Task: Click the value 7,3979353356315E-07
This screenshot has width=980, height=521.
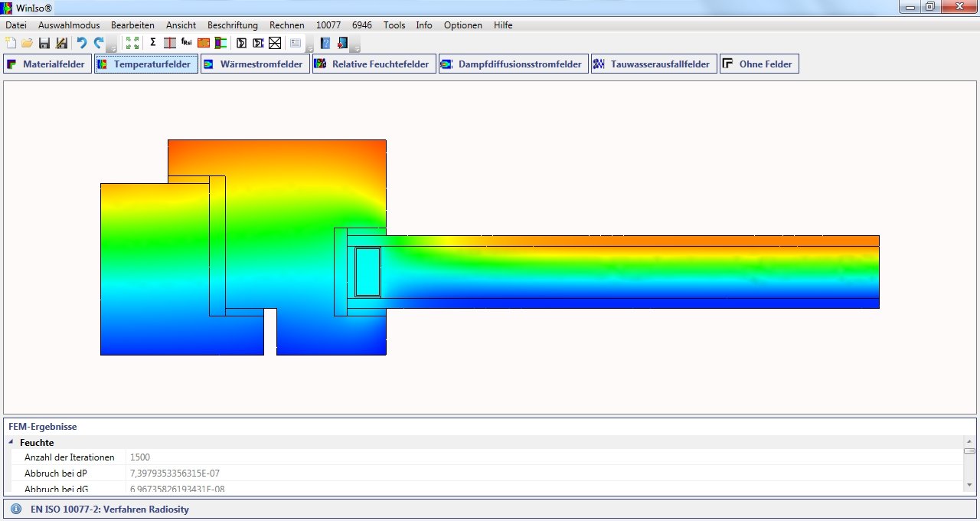Action: (175, 473)
